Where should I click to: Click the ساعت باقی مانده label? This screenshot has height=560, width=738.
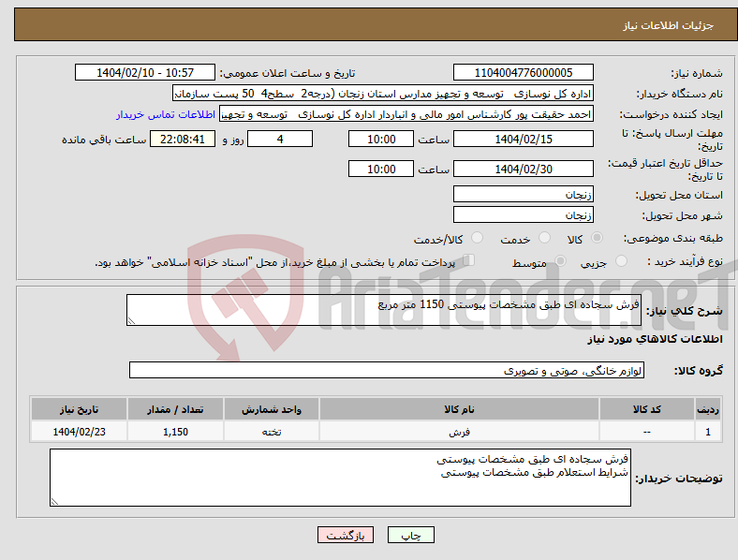tap(104, 140)
